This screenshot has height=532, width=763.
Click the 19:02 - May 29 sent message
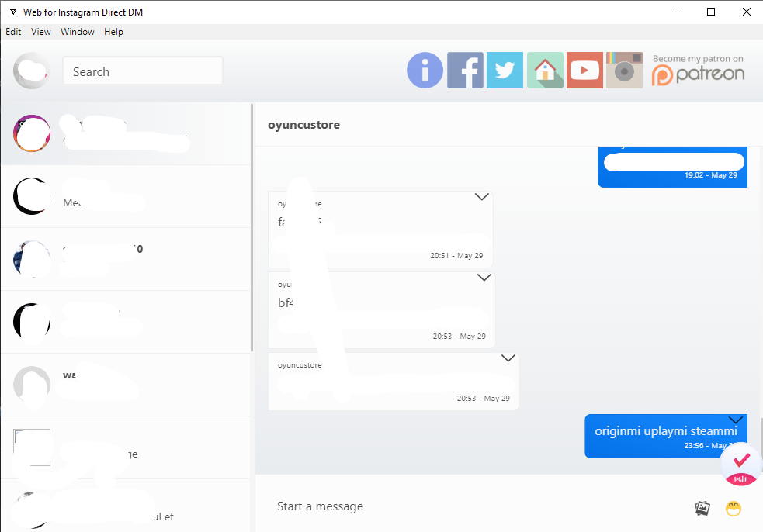tap(673, 166)
